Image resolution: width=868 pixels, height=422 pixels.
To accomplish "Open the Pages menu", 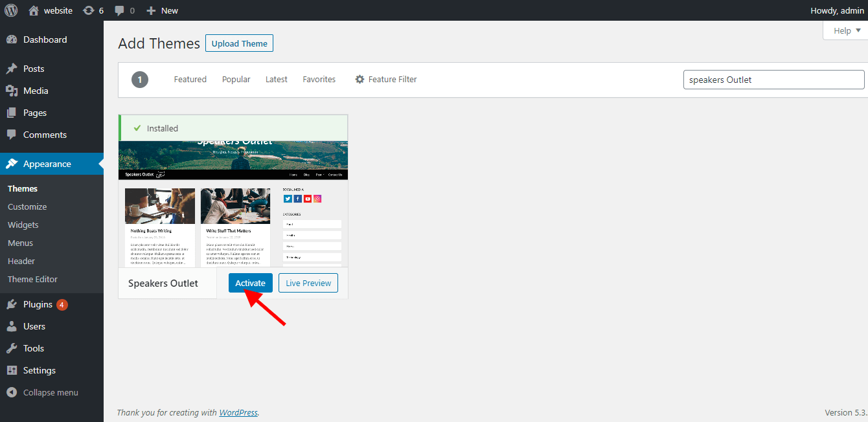I will click(52, 113).
